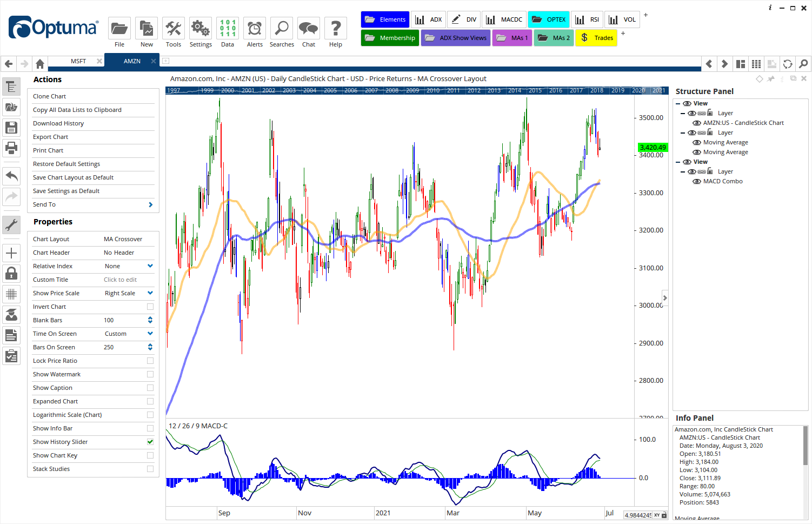Click the print icon in sidebar
This screenshot has height=524, width=812.
[11, 147]
